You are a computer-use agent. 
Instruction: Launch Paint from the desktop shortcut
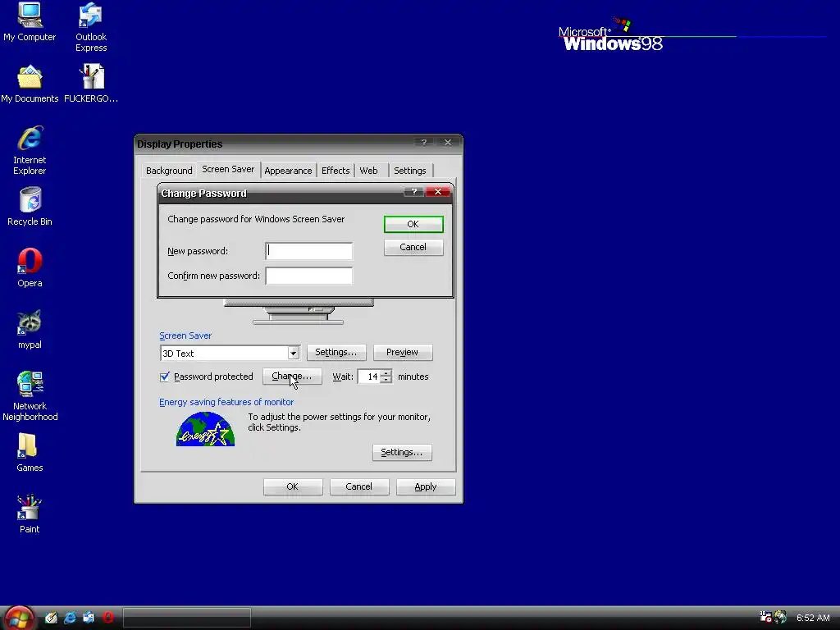pos(30,514)
